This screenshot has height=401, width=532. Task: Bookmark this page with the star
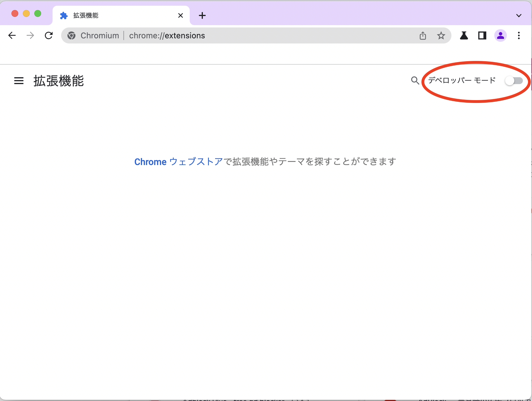(x=441, y=35)
